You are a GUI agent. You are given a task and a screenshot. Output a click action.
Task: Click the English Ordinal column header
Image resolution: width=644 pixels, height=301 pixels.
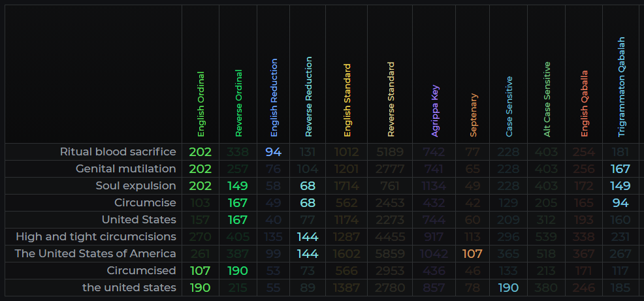201,104
